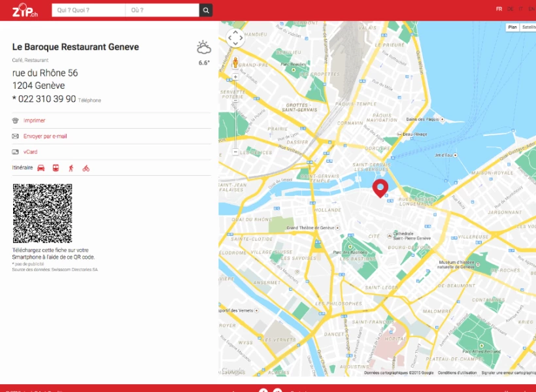The image size is (536, 392).
Task: Click the Jet d'Eau map marker
Action: pos(455,155)
